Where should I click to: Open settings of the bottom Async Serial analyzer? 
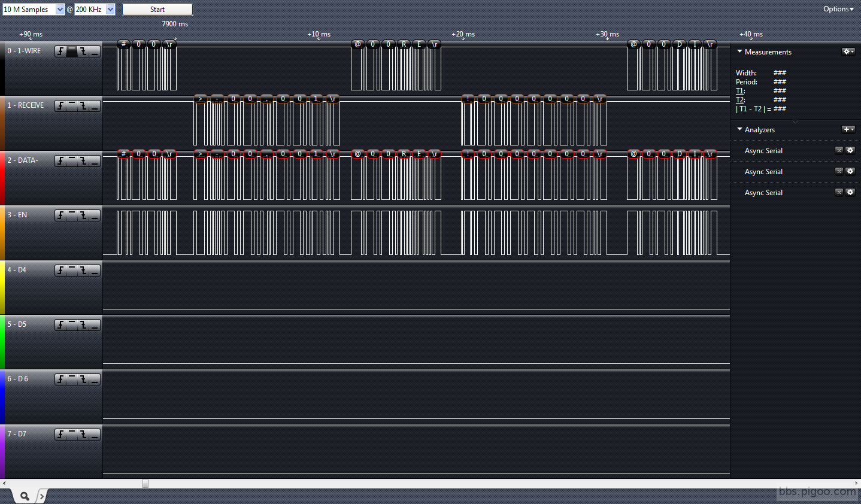click(850, 192)
